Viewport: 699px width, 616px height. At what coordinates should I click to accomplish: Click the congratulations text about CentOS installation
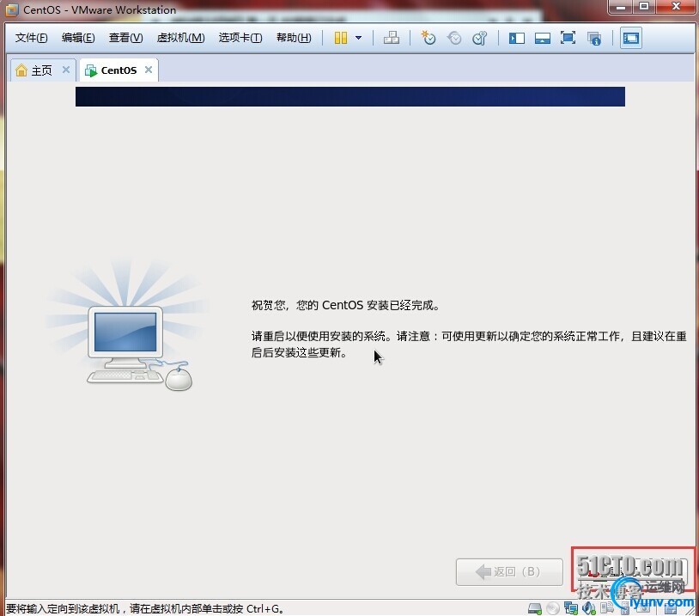tap(345, 305)
